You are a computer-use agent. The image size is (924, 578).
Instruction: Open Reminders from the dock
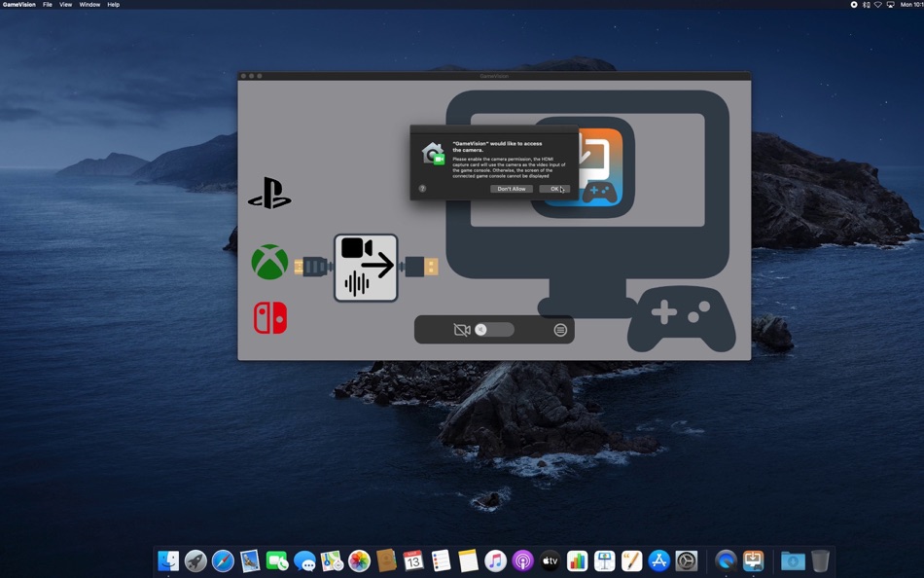[x=441, y=560]
